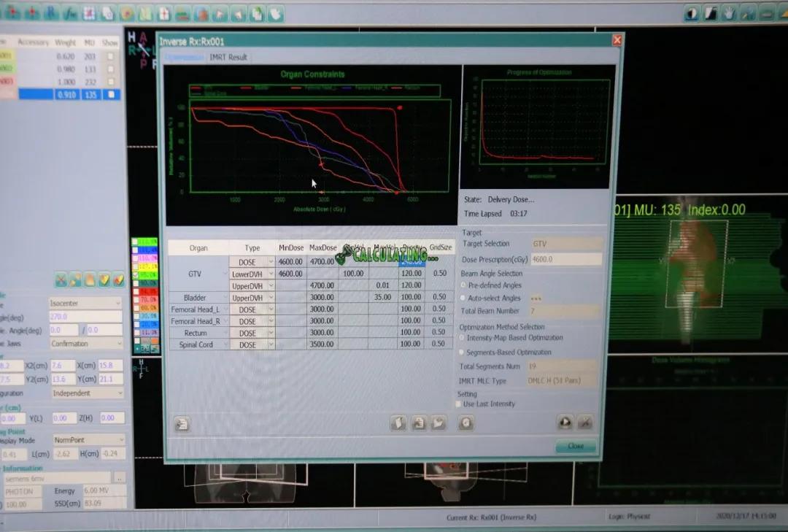Click the yellow isodose color swatch

[x=147, y=266]
